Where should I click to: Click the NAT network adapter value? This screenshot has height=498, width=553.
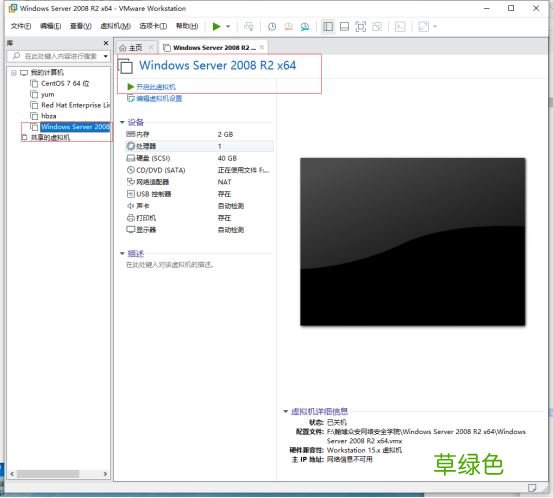point(225,182)
